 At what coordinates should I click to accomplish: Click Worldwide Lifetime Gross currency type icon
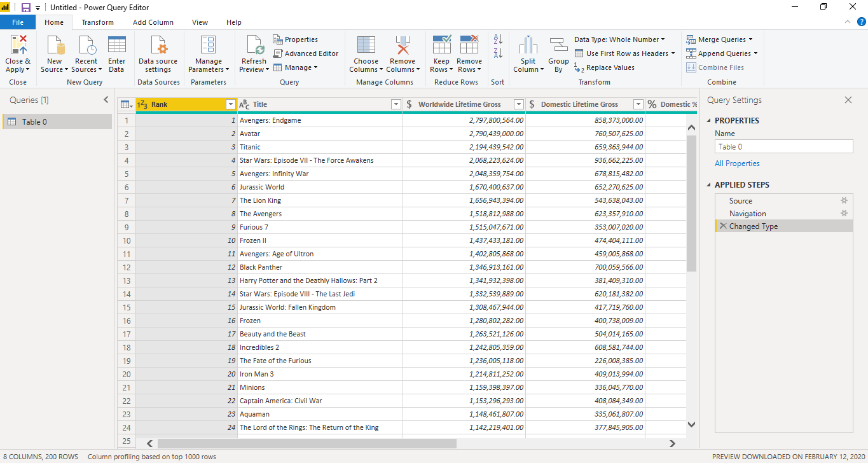(x=409, y=104)
